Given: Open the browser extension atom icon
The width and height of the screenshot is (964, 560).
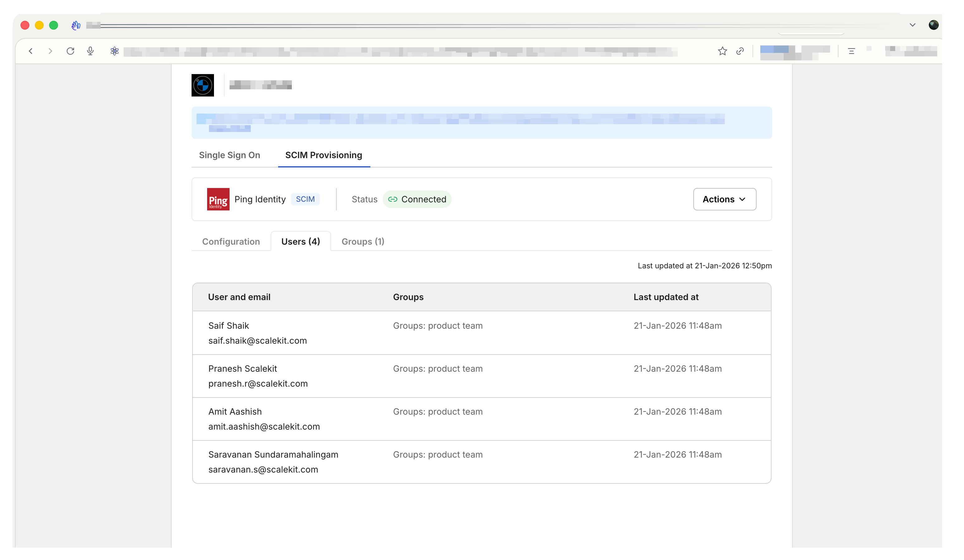Looking at the screenshot, I should point(114,50).
